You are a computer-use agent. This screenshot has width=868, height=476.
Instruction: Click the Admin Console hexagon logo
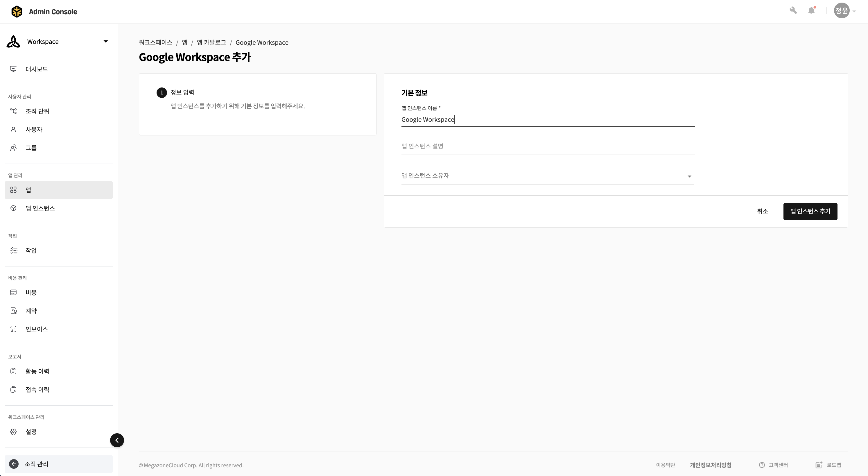(x=17, y=11)
